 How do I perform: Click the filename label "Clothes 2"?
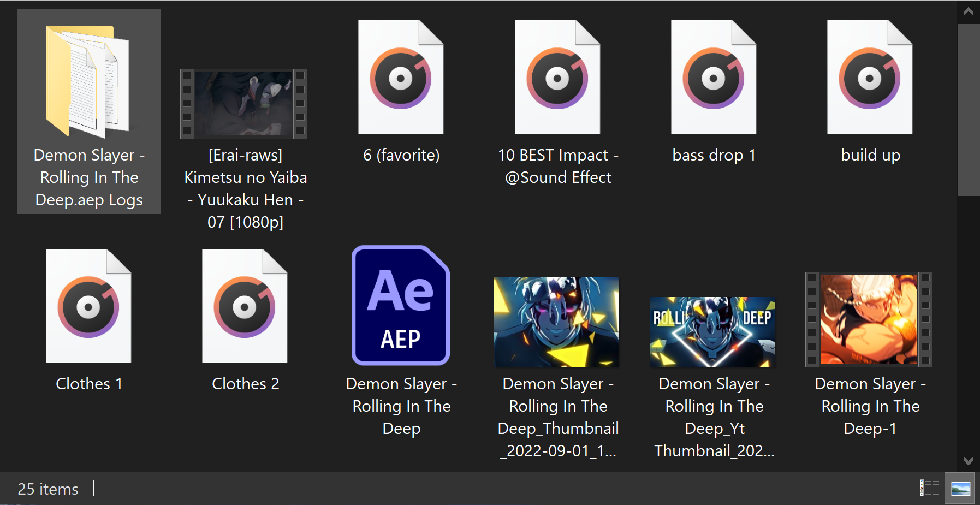tap(245, 383)
